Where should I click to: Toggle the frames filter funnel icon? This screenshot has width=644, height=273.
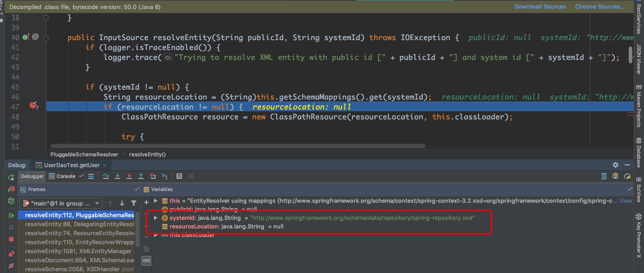pyautogui.click(x=134, y=203)
